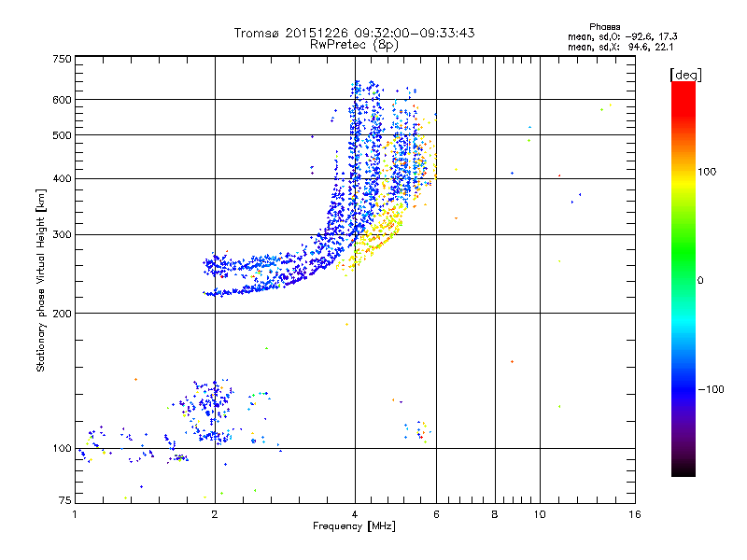747x560 pixels.
Task: Click the y-axis label '600'
Action: [x=62, y=100]
